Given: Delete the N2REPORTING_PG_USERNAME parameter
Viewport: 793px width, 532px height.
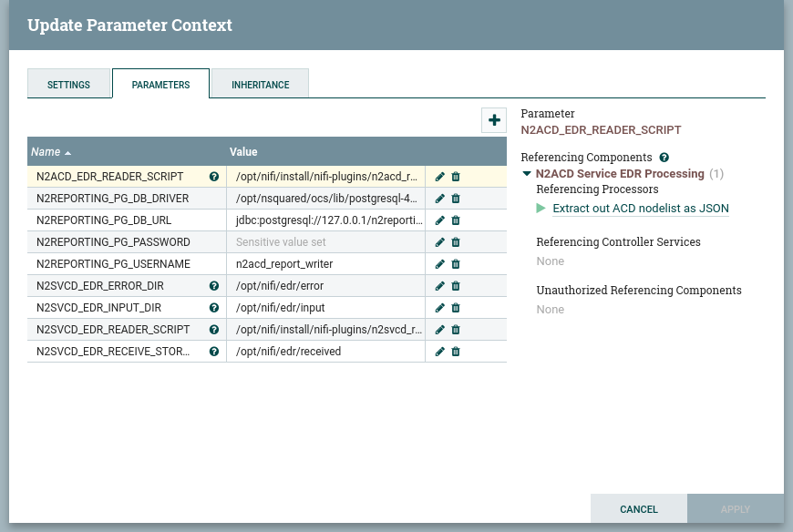Looking at the screenshot, I should click(x=456, y=263).
